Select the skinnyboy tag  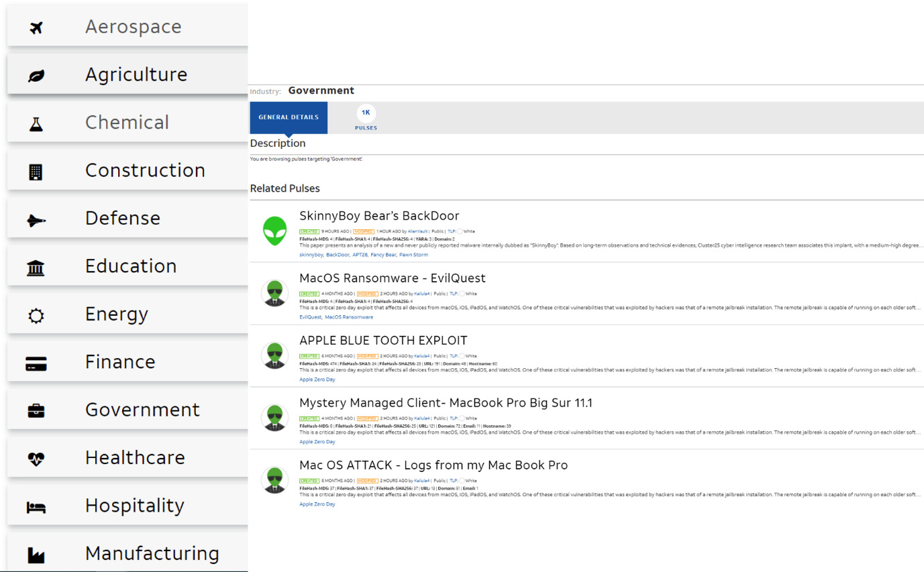pyautogui.click(x=311, y=255)
